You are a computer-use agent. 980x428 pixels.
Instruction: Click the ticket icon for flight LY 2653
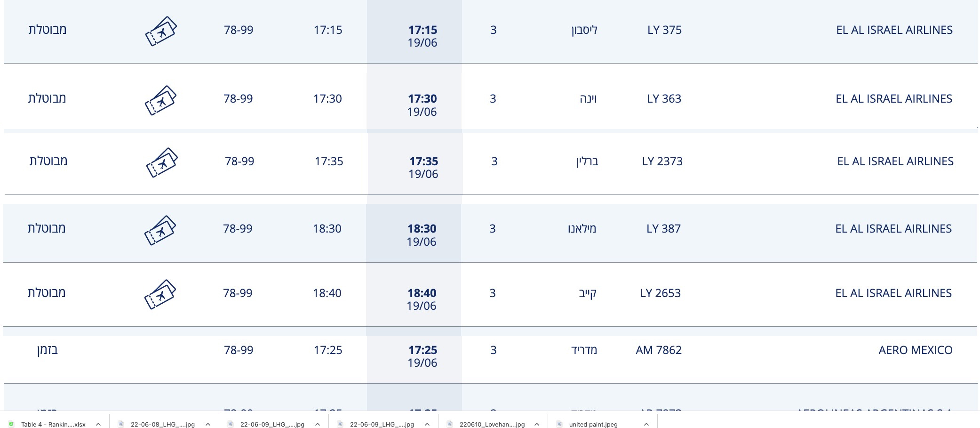pos(160,294)
